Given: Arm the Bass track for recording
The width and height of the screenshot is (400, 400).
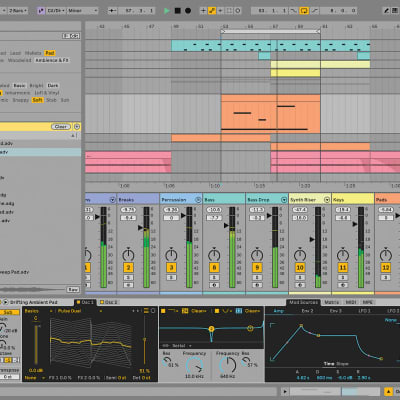Looking at the screenshot, I should tap(214, 285).
